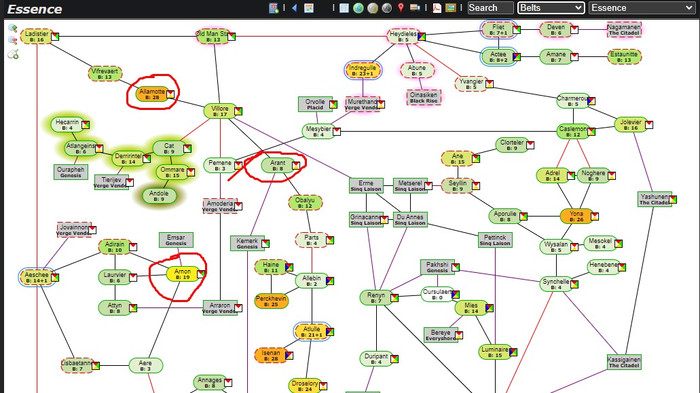The height and width of the screenshot is (393, 700).
Task: Select the Allamotte system node
Action: [x=152, y=94]
